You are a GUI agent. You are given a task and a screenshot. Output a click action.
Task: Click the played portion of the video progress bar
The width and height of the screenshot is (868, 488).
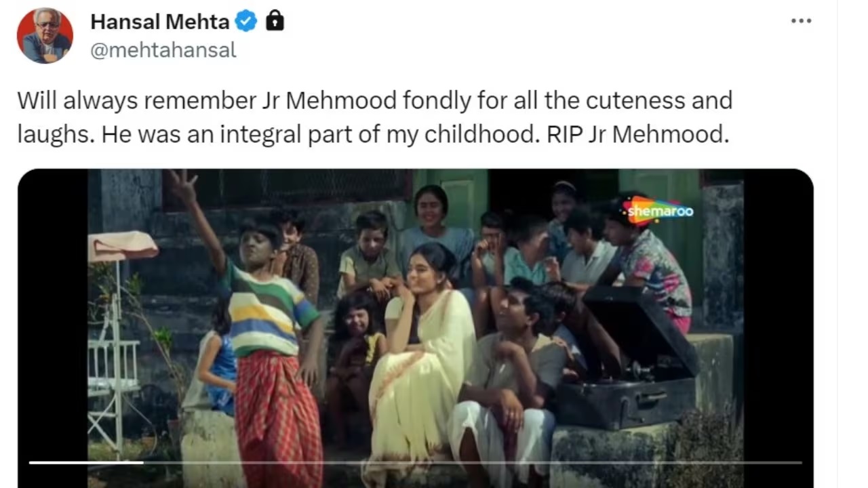pyautogui.click(x=85, y=463)
